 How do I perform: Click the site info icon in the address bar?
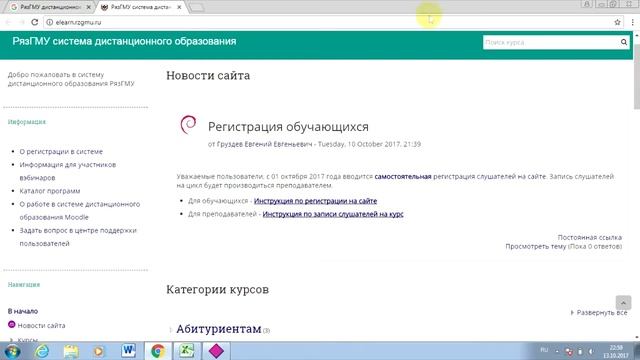click(49, 22)
